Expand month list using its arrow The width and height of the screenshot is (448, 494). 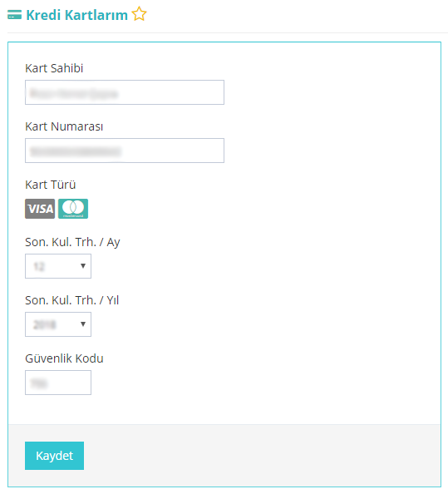point(83,266)
